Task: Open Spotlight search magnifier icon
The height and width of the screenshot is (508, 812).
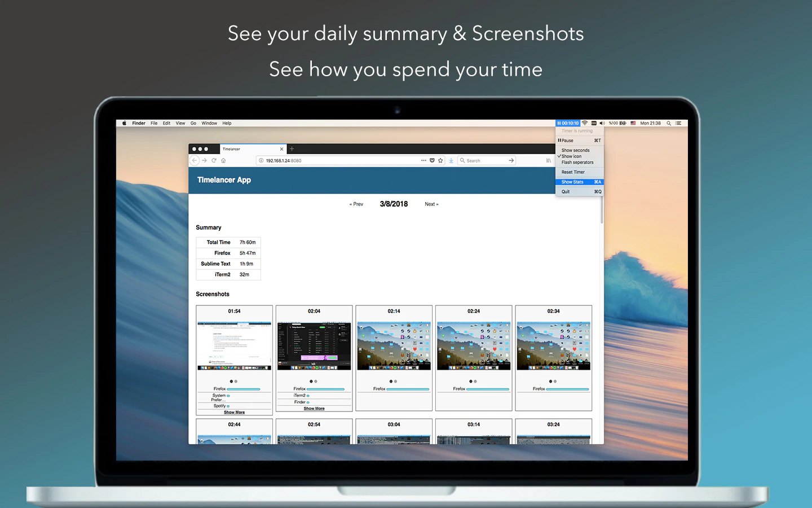Action: tap(669, 123)
